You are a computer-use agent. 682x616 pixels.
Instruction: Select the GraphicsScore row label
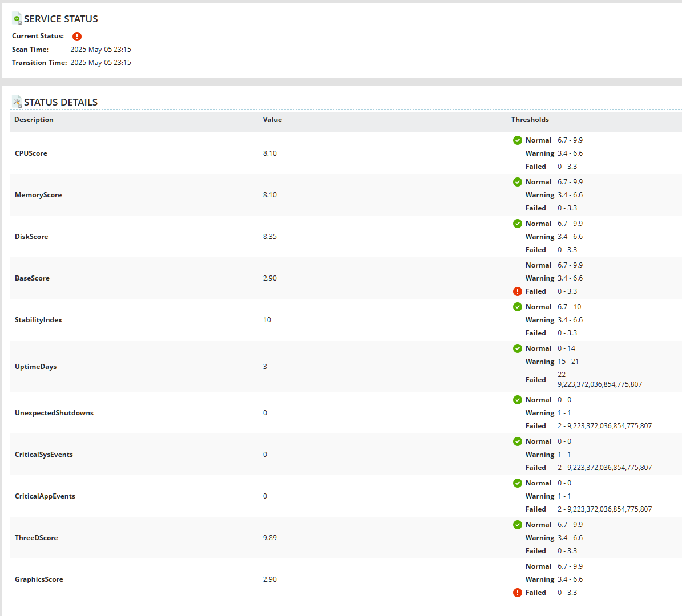click(x=39, y=579)
